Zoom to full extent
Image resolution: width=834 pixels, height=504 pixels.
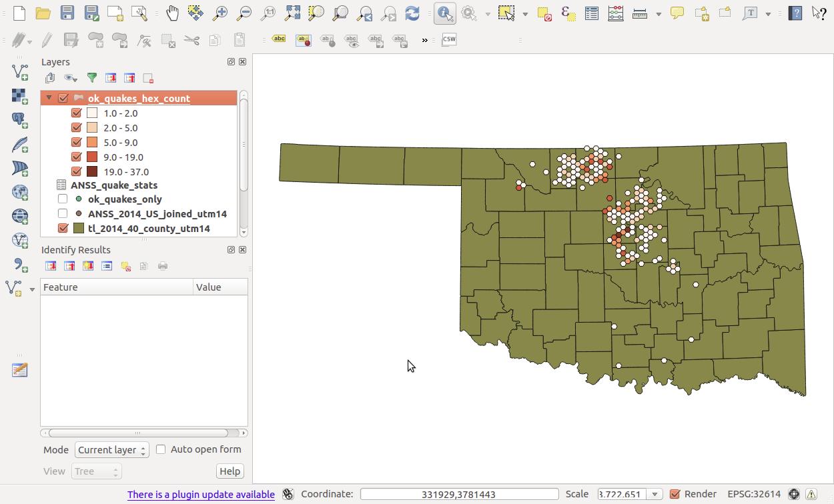[x=292, y=13]
